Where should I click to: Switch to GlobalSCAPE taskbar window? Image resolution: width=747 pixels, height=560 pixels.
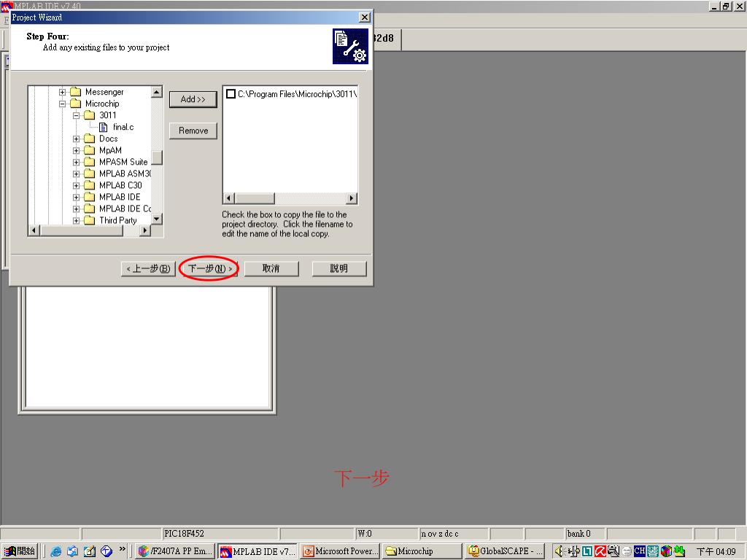pos(505,551)
